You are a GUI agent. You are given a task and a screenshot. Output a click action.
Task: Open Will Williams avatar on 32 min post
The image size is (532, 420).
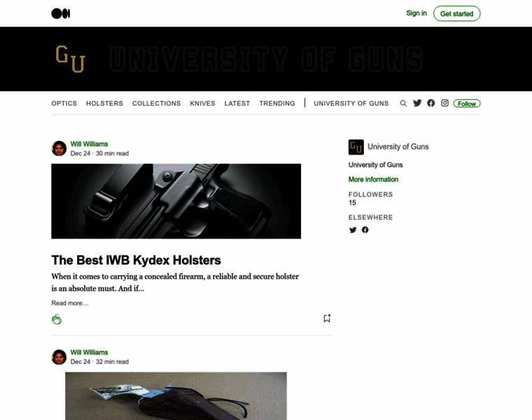tap(59, 357)
